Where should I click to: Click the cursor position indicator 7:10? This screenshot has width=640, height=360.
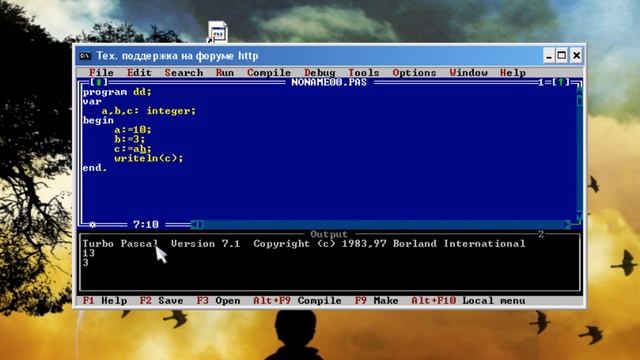pyautogui.click(x=146, y=224)
